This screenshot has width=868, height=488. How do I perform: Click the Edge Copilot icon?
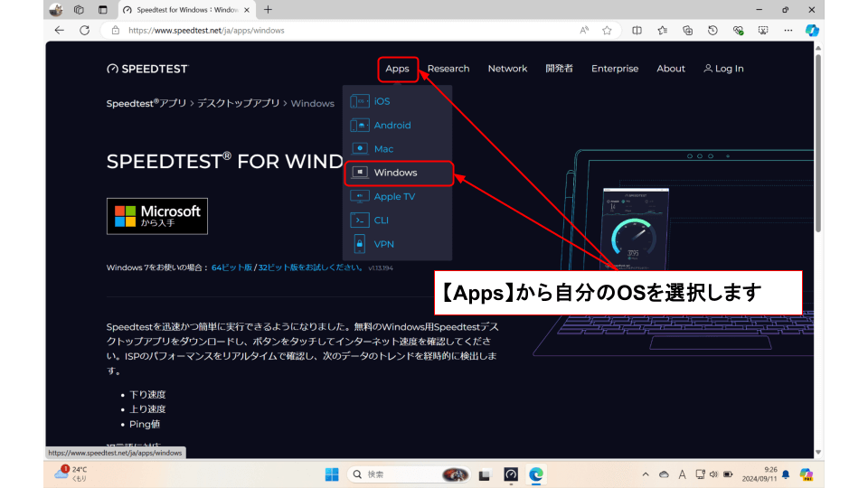812,30
